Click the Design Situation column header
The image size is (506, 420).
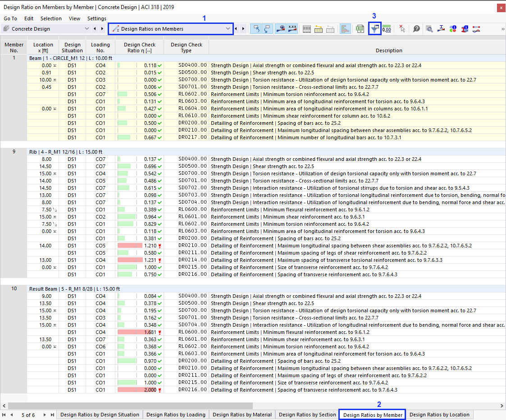tap(72, 47)
